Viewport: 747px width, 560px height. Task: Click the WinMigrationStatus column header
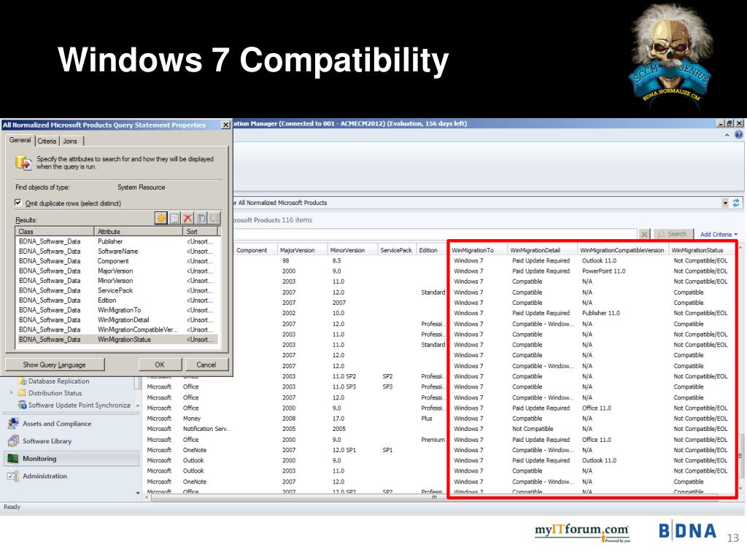(x=701, y=250)
